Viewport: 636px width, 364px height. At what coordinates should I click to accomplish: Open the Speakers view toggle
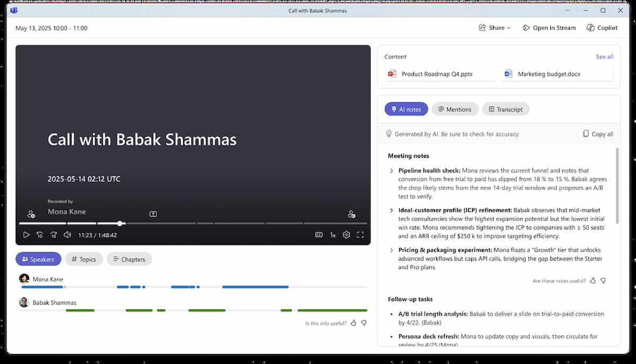coord(38,259)
